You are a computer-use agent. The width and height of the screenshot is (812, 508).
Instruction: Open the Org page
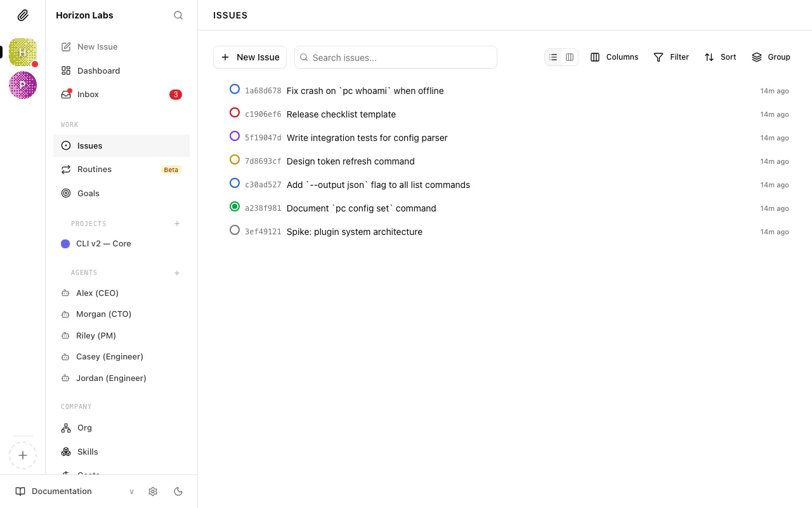[121, 427]
